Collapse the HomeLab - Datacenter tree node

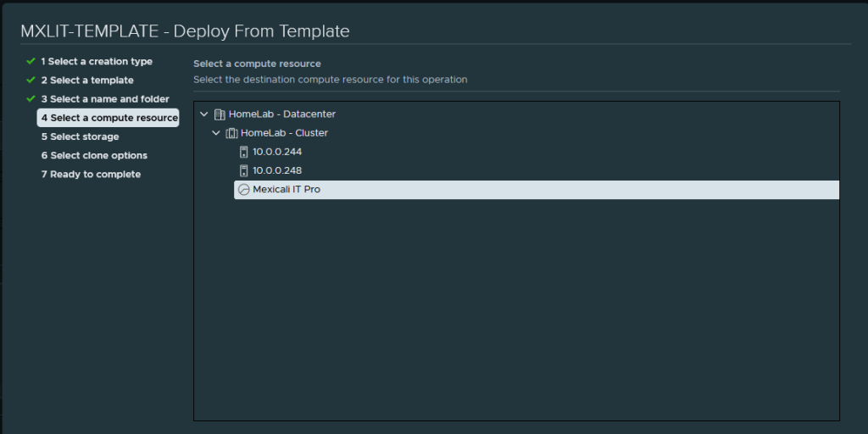204,114
